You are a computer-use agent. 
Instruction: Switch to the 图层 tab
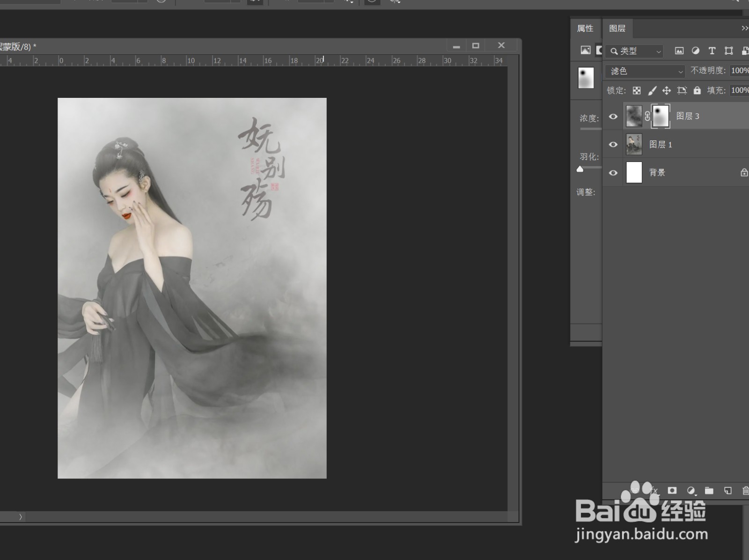pyautogui.click(x=617, y=29)
